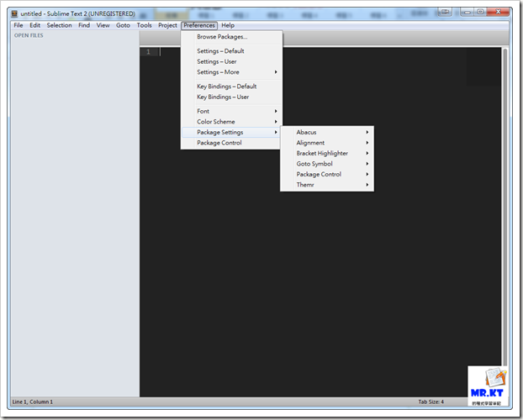Click the OPEN FILES sidebar heading
Viewport: 523px width, 420px height.
[29, 35]
